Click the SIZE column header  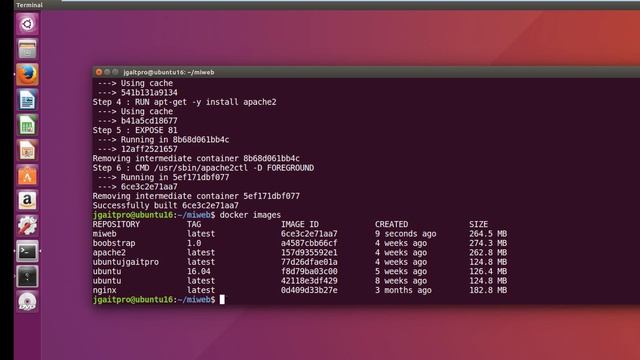478,224
